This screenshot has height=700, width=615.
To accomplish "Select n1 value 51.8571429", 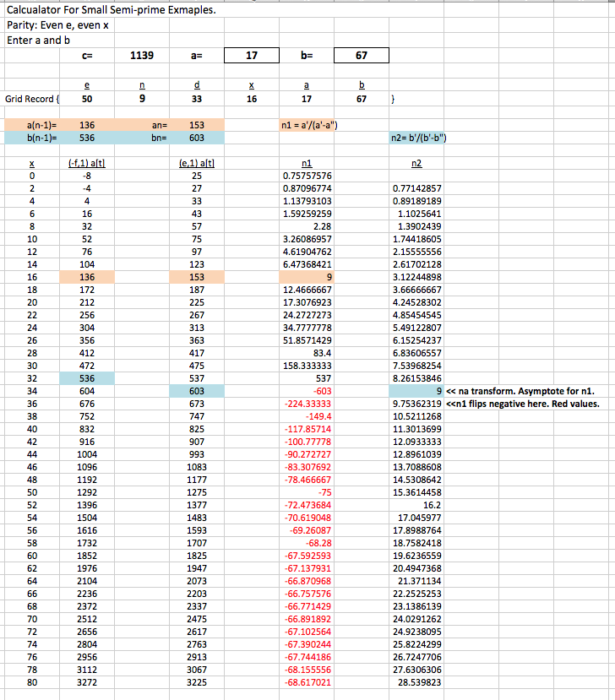I will (x=307, y=340).
